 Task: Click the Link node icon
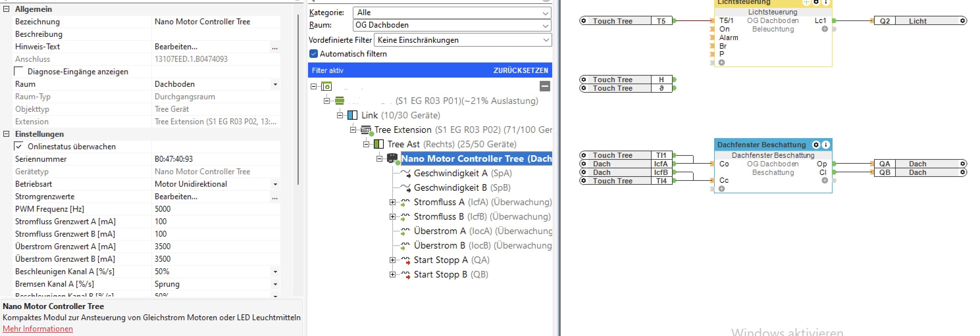(x=353, y=115)
